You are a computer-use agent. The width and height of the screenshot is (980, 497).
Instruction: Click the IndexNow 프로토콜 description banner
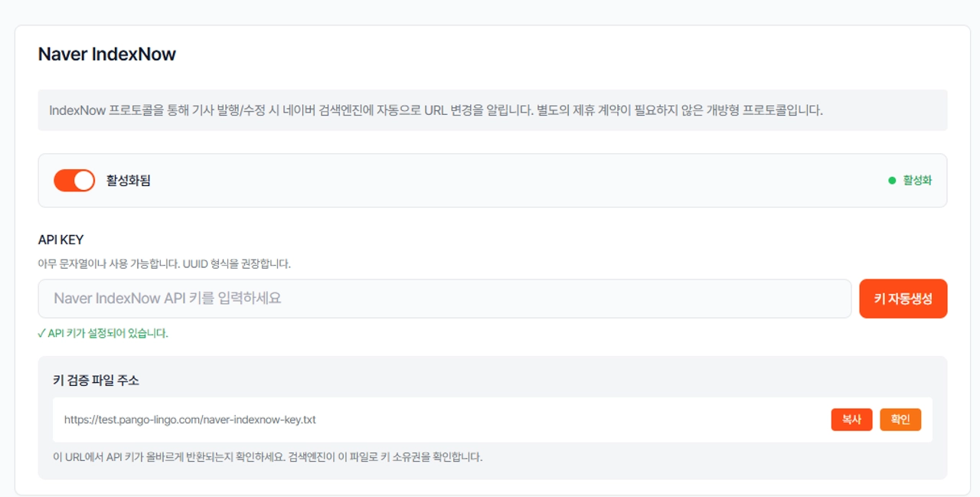492,110
